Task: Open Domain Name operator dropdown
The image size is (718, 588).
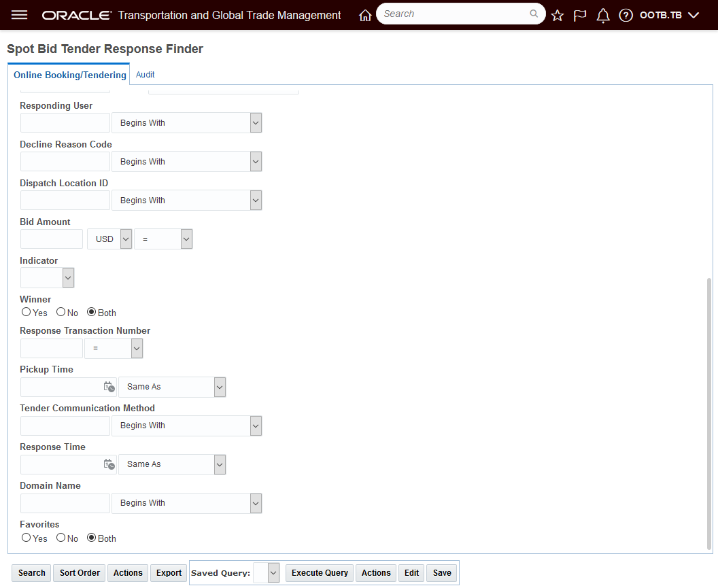Action: (x=187, y=503)
